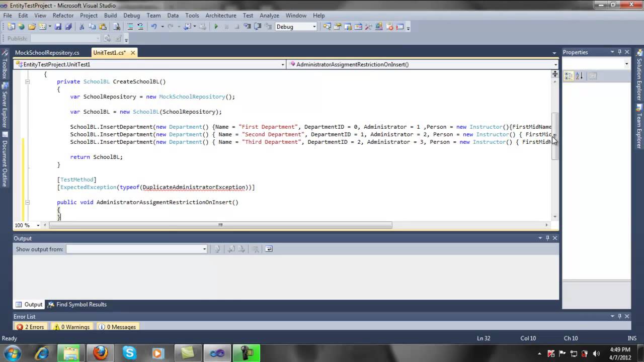This screenshot has height=362, width=644.
Task: Switch Properties to Categorized view
Action: tap(569, 76)
